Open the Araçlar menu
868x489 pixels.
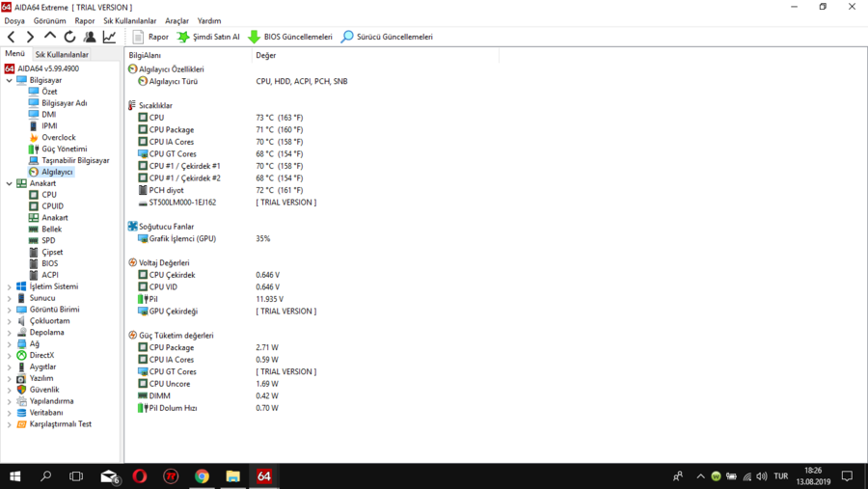176,21
